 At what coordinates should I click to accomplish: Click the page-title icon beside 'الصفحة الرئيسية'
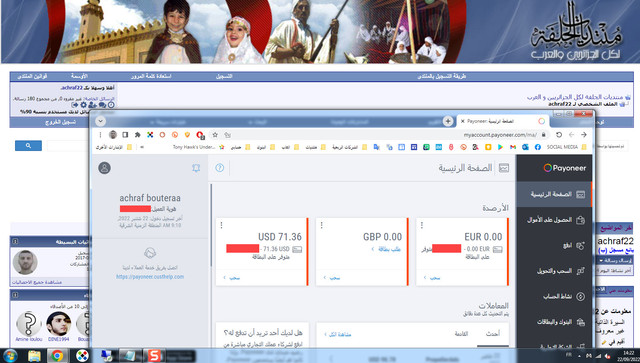point(504,168)
